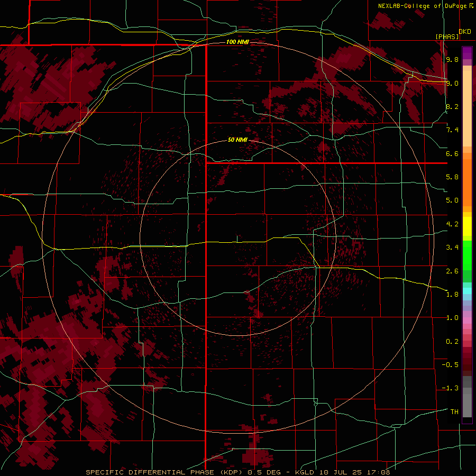
Task: Click the -1.3 scale value
Action: point(450,388)
